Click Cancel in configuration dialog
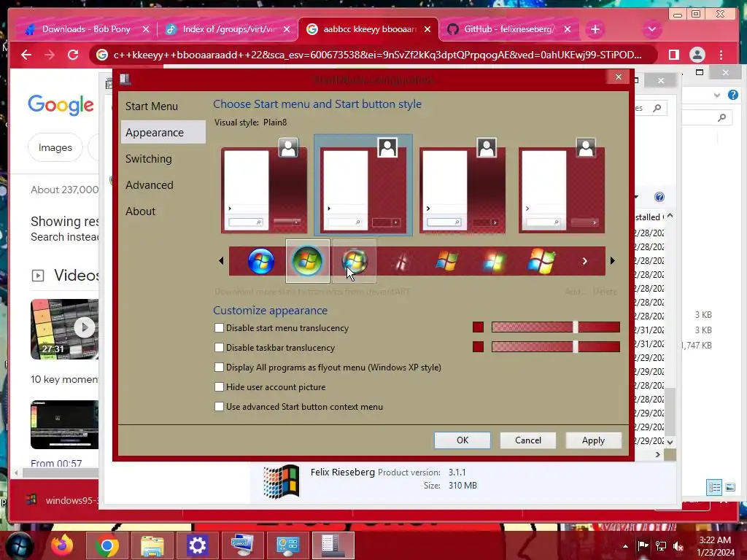 tap(528, 440)
